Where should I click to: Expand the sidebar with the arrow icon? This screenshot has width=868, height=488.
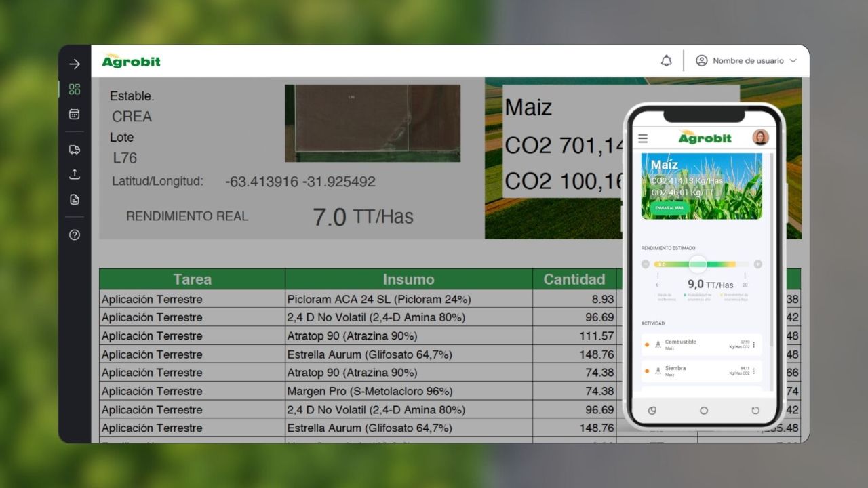coord(75,64)
